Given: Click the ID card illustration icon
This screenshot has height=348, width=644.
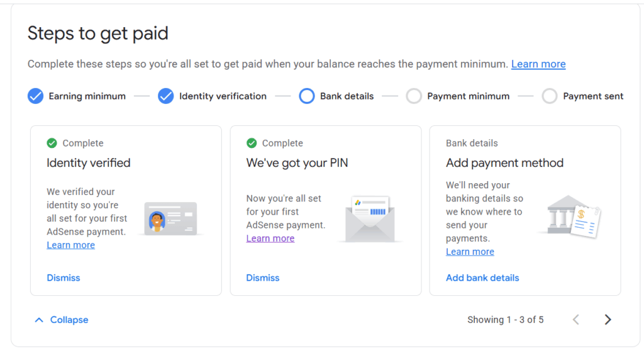Looking at the screenshot, I should [x=168, y=218].
